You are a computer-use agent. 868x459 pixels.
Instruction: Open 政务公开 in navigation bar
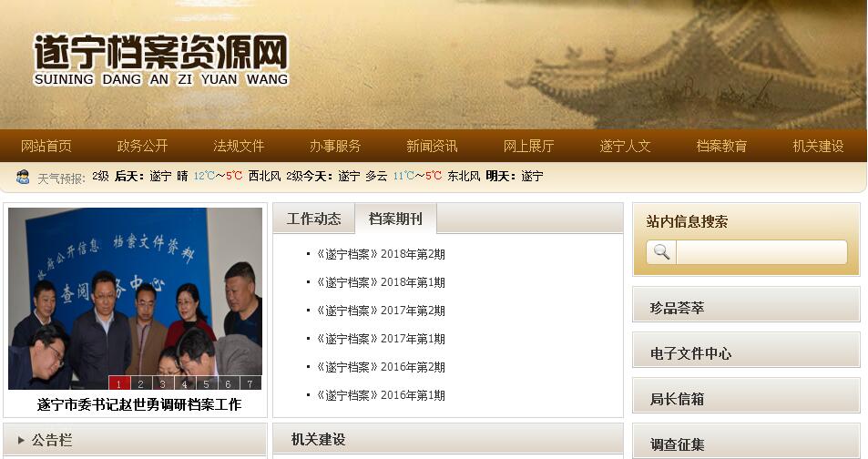coord(142,147)
